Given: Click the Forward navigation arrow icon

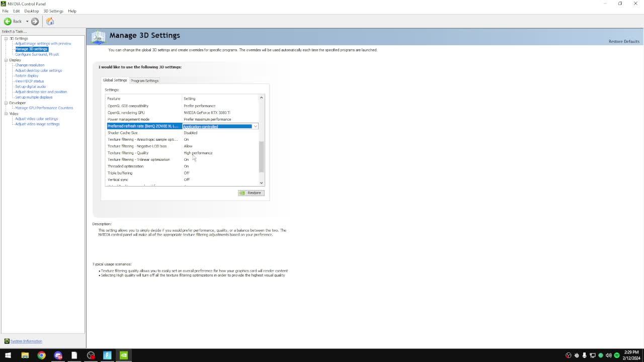Looking at the screenshot, I should point(35,21).
